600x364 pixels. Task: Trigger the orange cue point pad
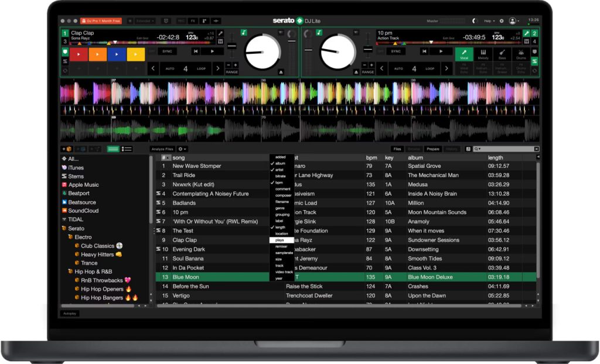[98, 54]
